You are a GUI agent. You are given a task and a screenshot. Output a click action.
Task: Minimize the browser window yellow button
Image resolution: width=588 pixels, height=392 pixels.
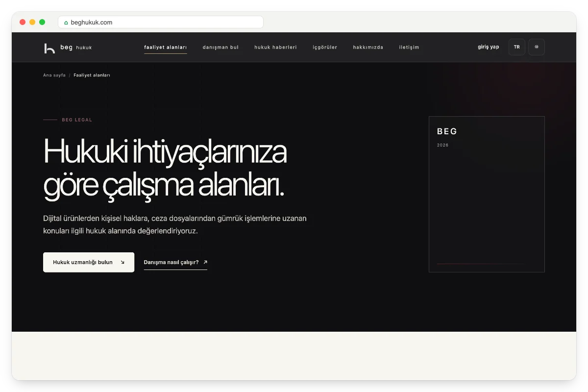pos(32,22)
